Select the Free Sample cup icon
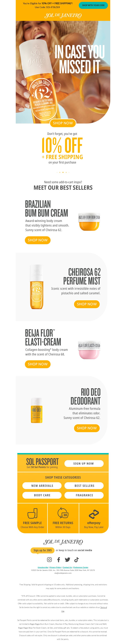Image resolution: width=126 pixels, height=644 pixels. (32, 513)
